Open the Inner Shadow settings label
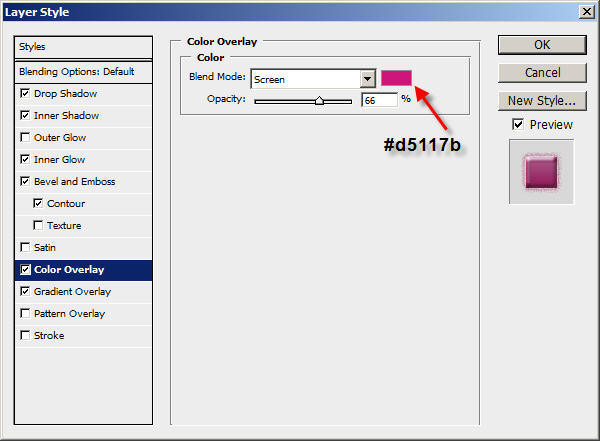This screenshot has width=600, height=441. (x=66, y=116)
